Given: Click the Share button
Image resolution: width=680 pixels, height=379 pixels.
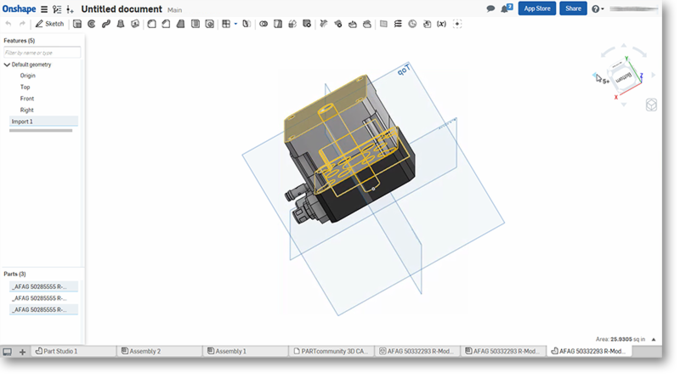Looking at the screenshot, I should (573, 9).
